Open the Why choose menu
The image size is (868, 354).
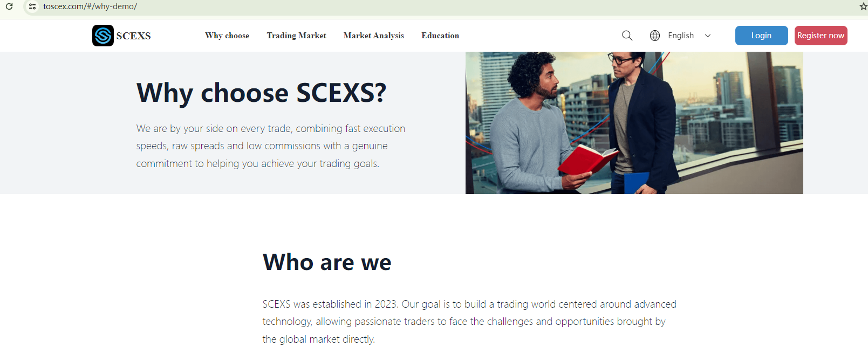point(227,36)
